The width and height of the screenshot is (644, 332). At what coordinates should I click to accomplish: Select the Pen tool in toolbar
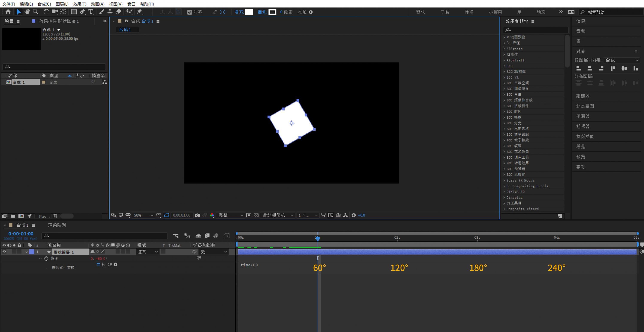82,12
